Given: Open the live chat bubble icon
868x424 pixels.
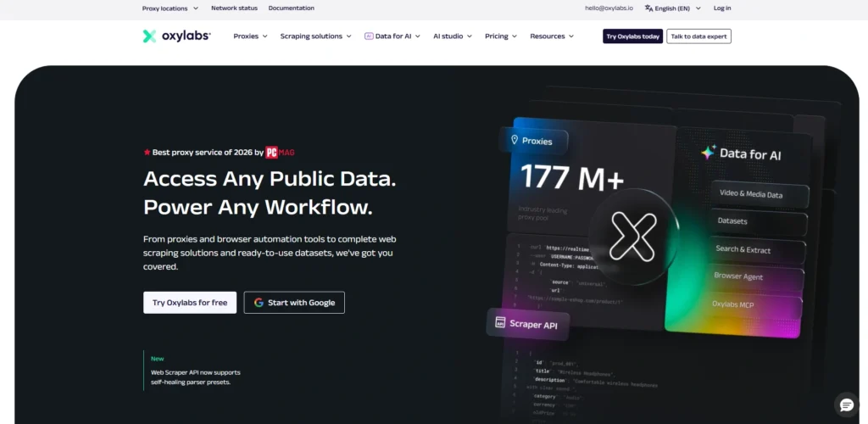Looking at the screenshot, I should coord(847,405).
